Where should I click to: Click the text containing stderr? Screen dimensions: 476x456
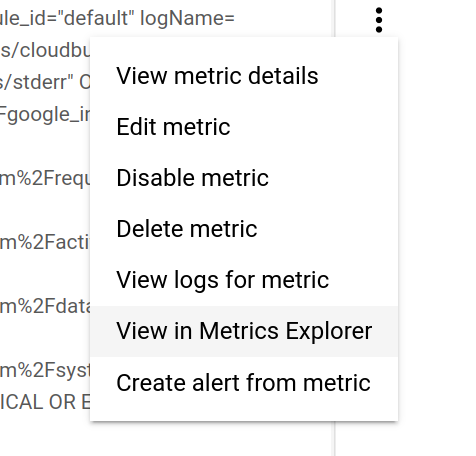(45, 82)
